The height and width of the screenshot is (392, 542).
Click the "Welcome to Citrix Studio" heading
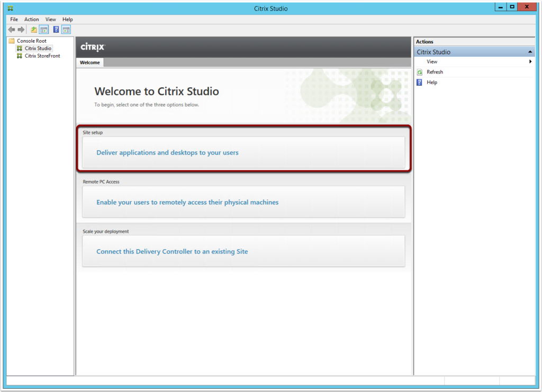click(x=157, y=91)
